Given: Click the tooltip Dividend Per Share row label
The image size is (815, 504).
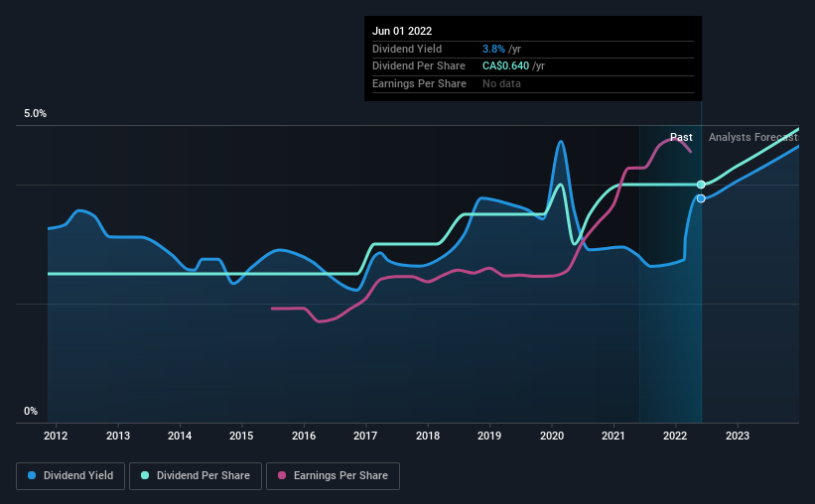Looking at the screenshot, I should 418,66.
